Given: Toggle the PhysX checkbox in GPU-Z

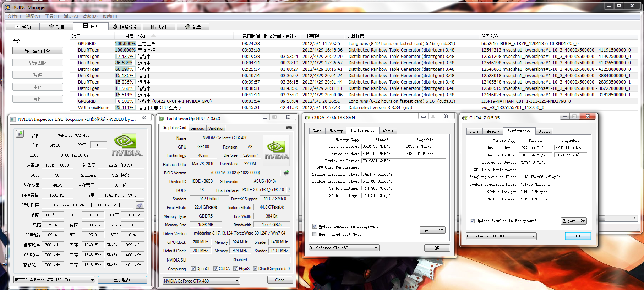Looking at the screenshot, I should [x=235, y=269].
